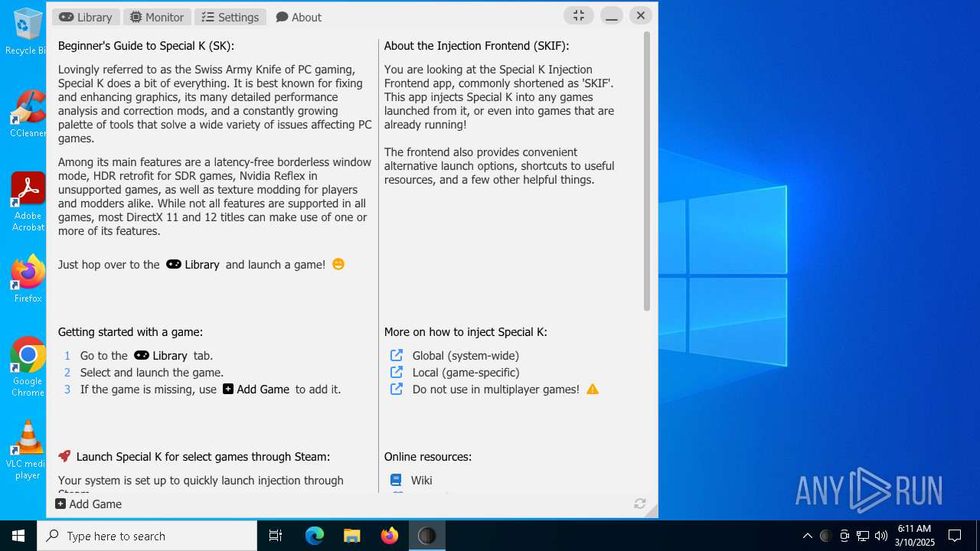Click external link icon beside Global

[x=397, y=355]
